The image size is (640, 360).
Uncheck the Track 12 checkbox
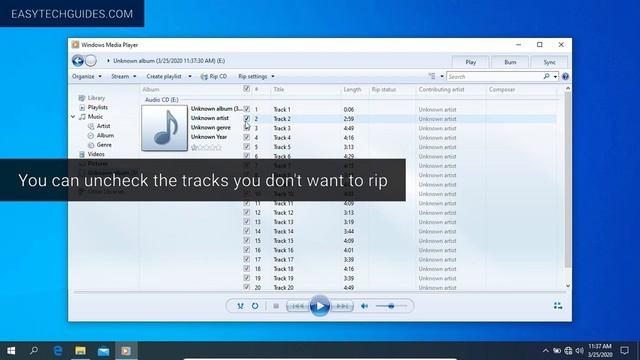[x=247, y=212]
